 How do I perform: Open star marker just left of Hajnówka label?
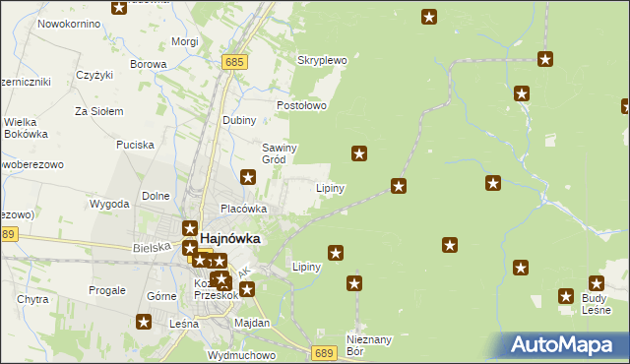[x=190, y=228]
